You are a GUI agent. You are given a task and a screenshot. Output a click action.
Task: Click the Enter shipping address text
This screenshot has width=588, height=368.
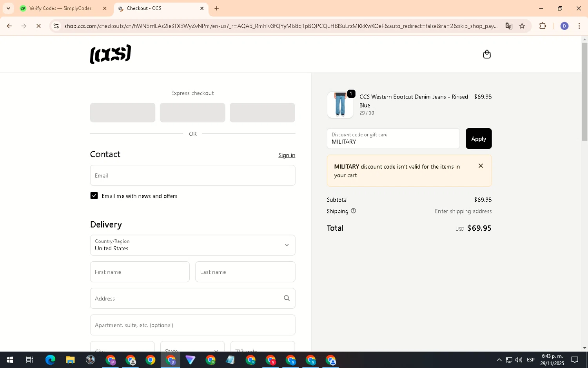pos(463,211)
